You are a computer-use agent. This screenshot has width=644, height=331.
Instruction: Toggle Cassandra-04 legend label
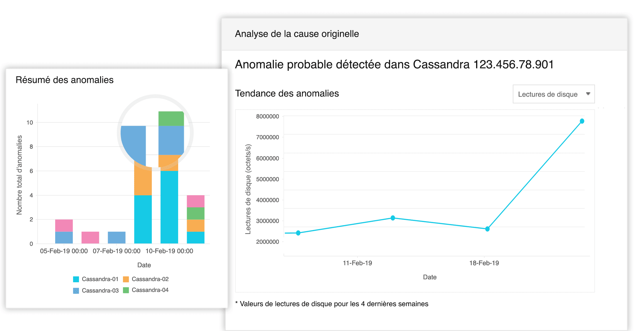click(150, 290)
